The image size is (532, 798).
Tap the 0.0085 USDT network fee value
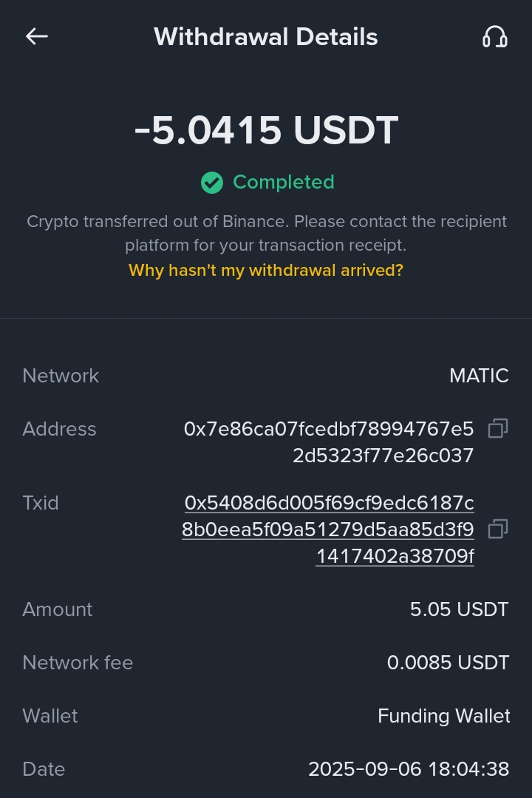click(x=448, y=663)
